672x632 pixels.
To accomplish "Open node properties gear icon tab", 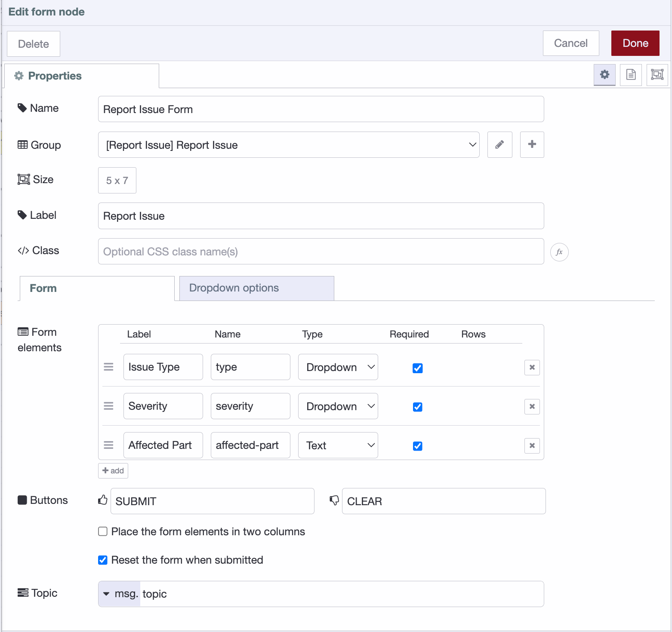I will point(604,75).
